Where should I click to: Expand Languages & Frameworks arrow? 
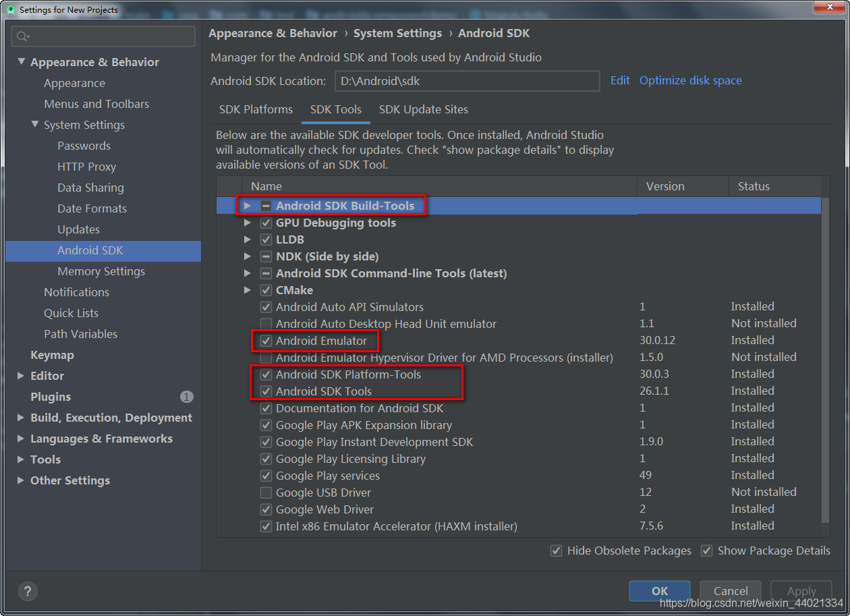tap(21, 439)
